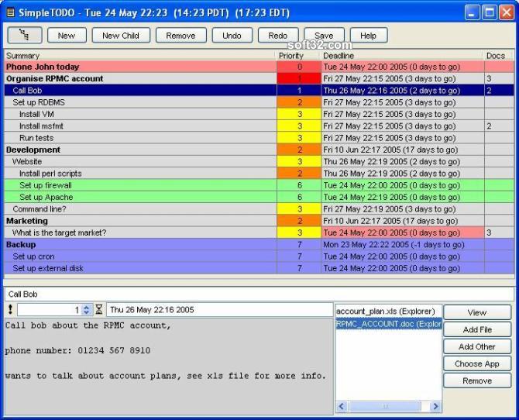The image size is (519, 420).
Task: Maximize the SimpleTODO window
Action: [490, 13]
